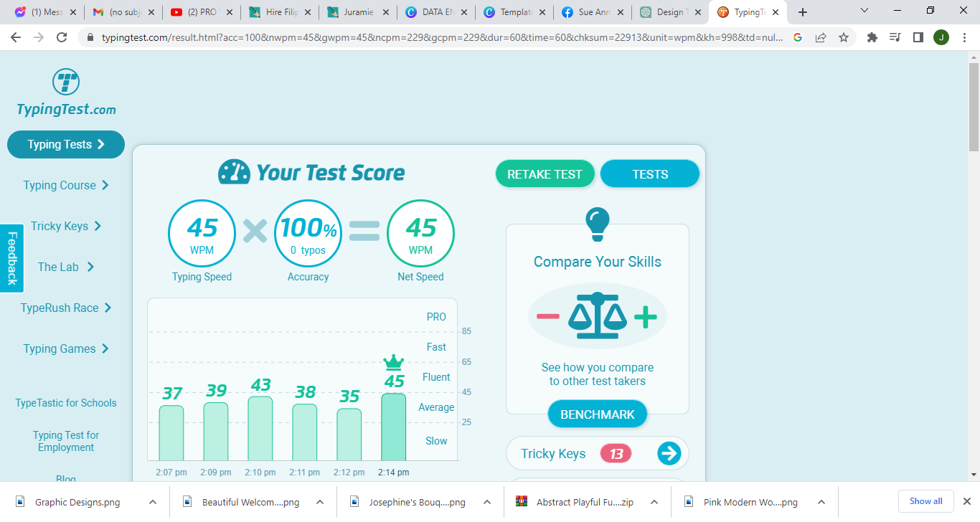The width and height of the screenshot is (980, 522).
Task: Click the balance scale compare icon
Action: coord(598,315)
